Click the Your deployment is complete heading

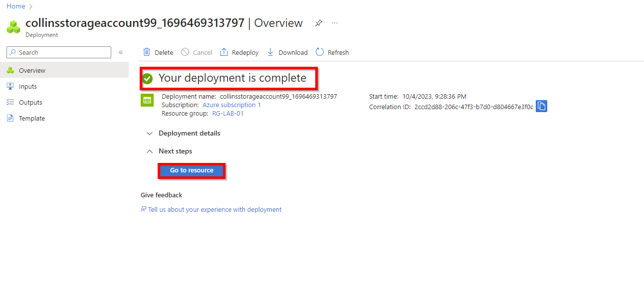tap(232, 78)
